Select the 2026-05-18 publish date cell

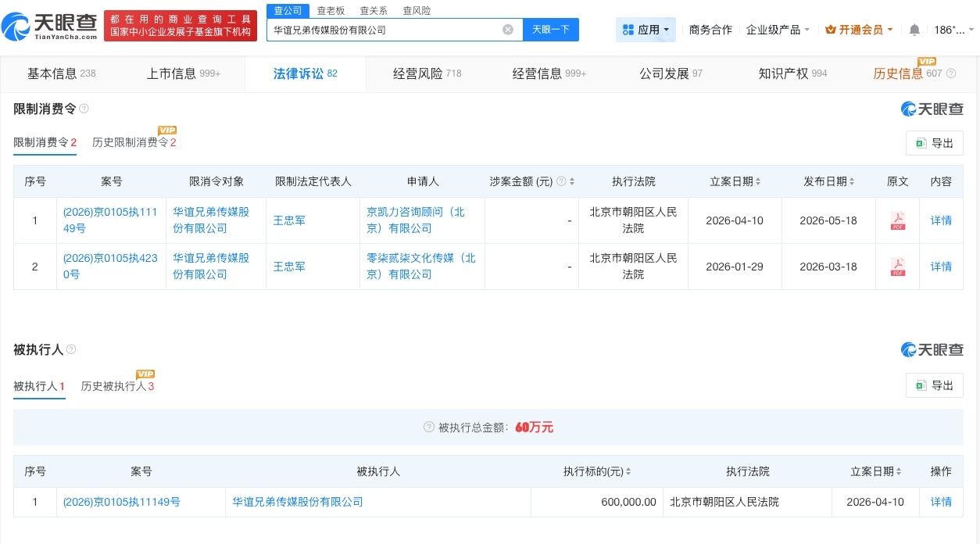point(828,220)
